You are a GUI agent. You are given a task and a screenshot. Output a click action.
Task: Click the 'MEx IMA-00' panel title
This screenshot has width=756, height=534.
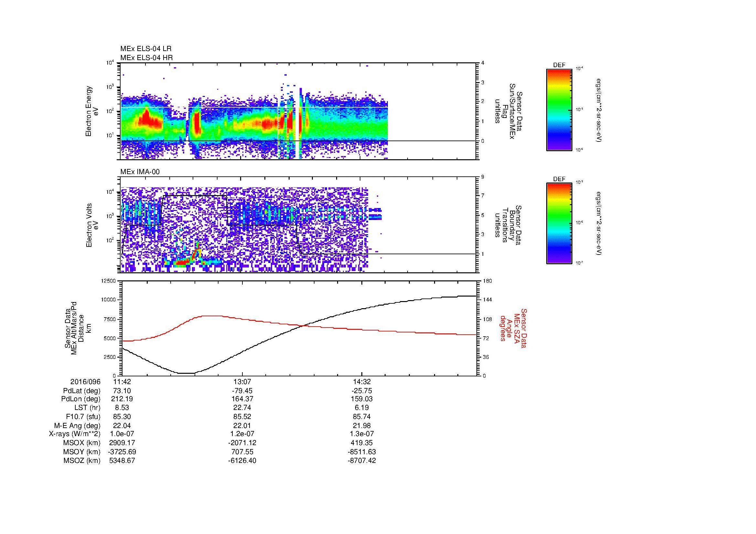(x=140, y=172)
